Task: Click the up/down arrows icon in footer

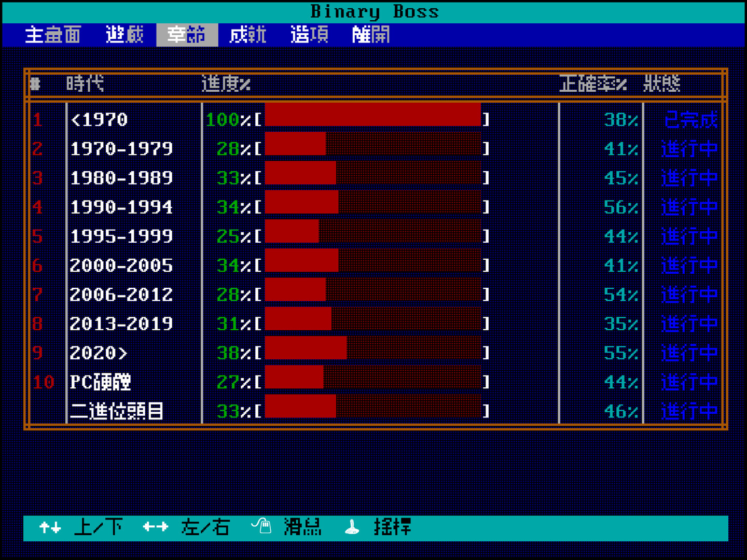Action: click(x=50, y=528)
